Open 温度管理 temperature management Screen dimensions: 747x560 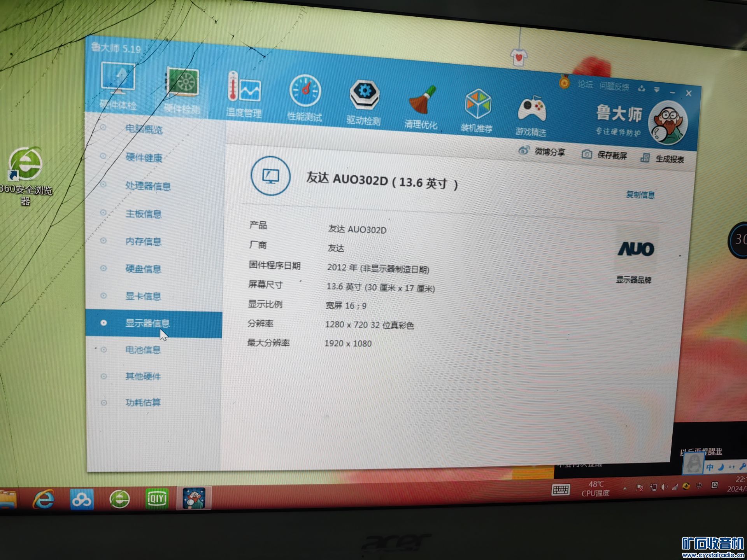tap(244, 94)
